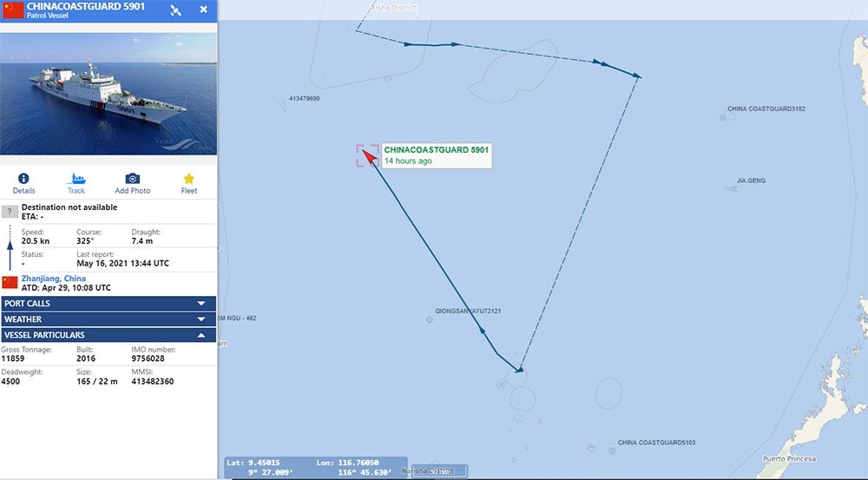Click the Course value 325°
The width and height of the screenshot is (868, 480).
point(85,240)
